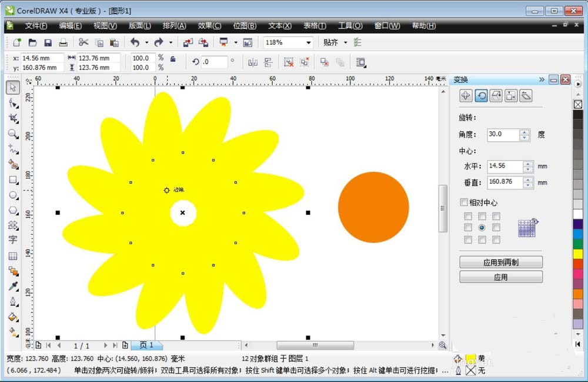
Task: Click the Rotate icon in transform panel
Action: coord(481,96)
